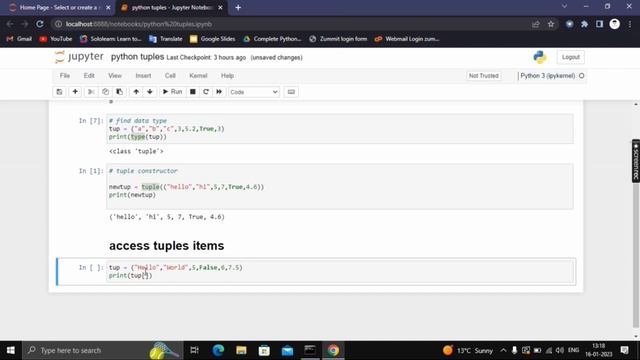Open Mail app from the taskbar
This screenshot has height=360, width=640.
287,350
